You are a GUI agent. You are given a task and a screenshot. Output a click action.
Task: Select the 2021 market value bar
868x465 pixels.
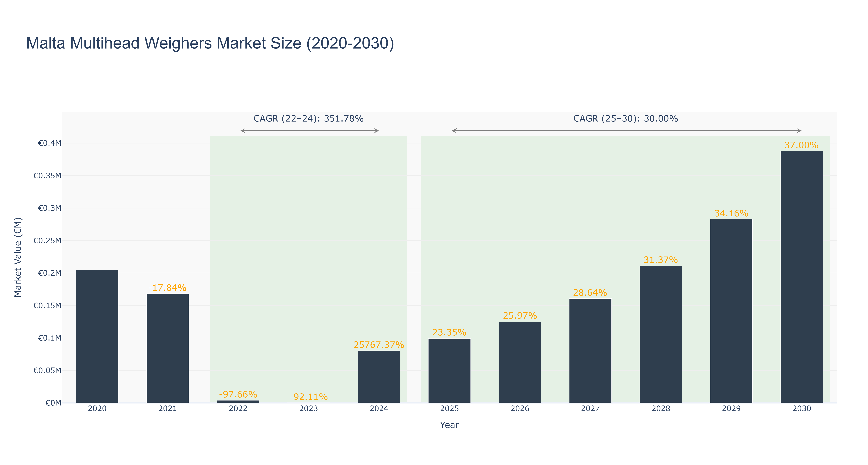click(167, 348)
